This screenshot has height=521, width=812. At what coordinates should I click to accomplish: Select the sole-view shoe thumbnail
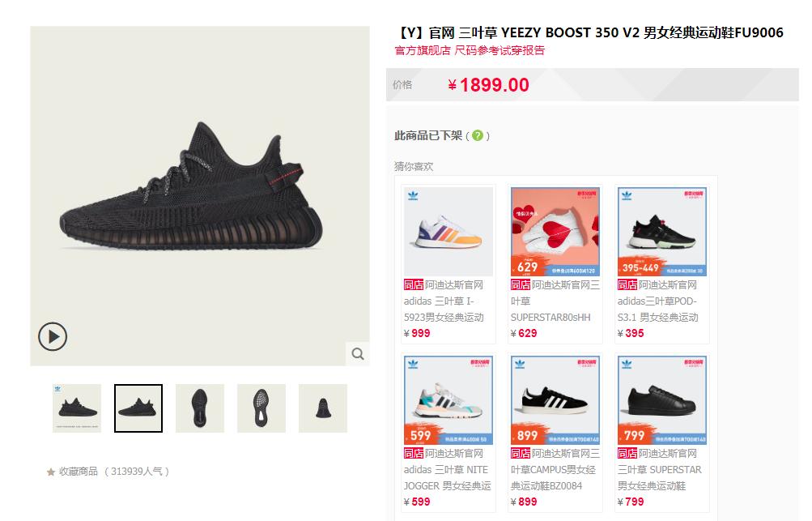click(261, 408)
